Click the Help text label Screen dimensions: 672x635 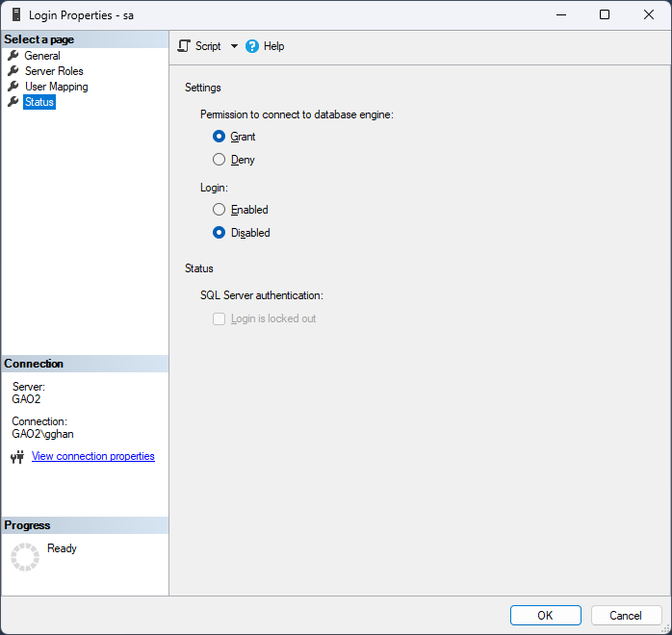[x=273, y=46]
